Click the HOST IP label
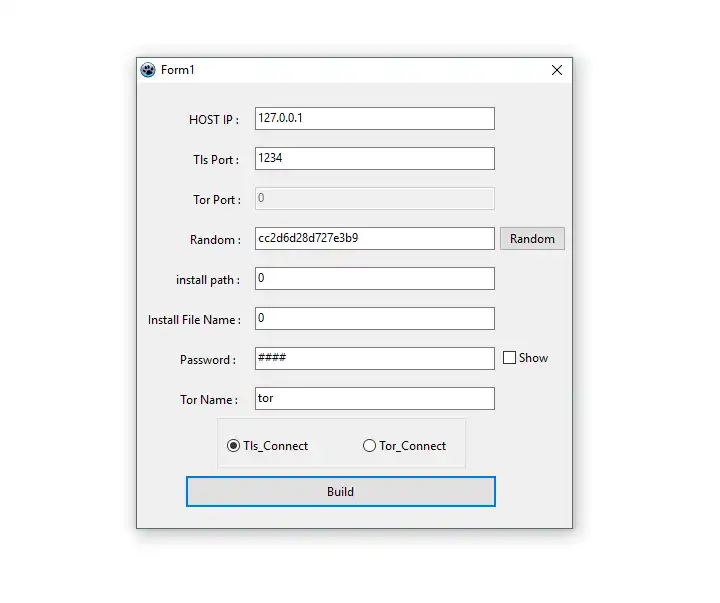 click(214, 120)
